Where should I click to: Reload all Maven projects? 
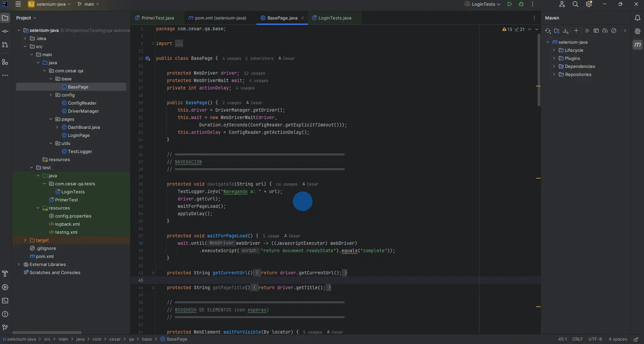[548, 31]
